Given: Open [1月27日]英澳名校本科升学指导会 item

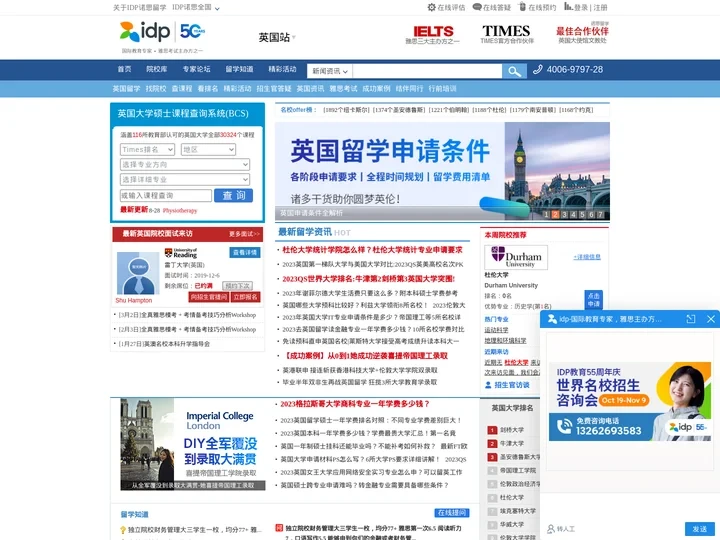Looking at the screenshot, I should pos(164,344).
